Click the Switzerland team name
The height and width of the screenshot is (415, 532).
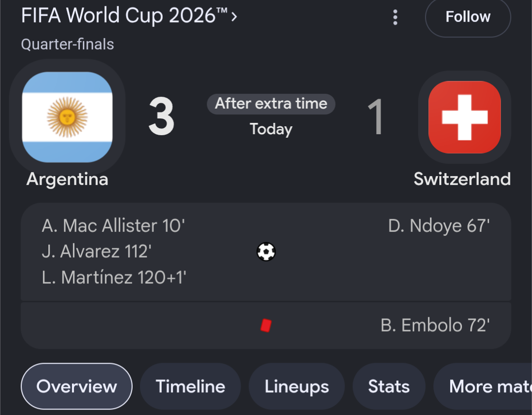tap(462, 179)
